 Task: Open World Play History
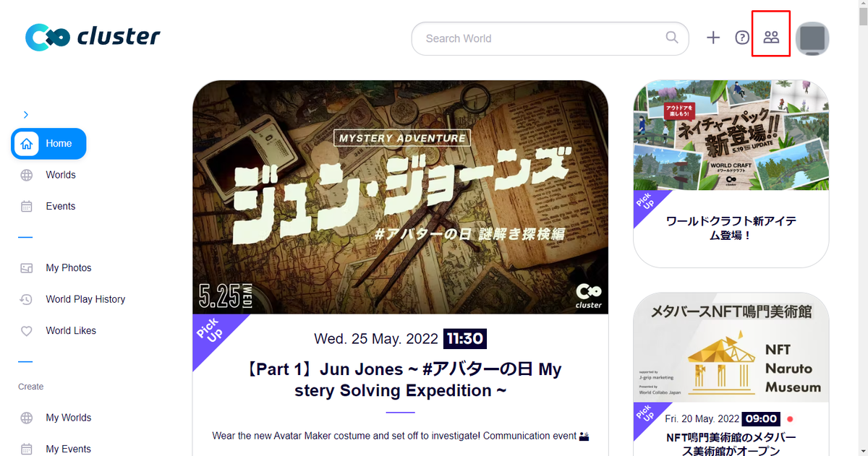coord(85,299)
